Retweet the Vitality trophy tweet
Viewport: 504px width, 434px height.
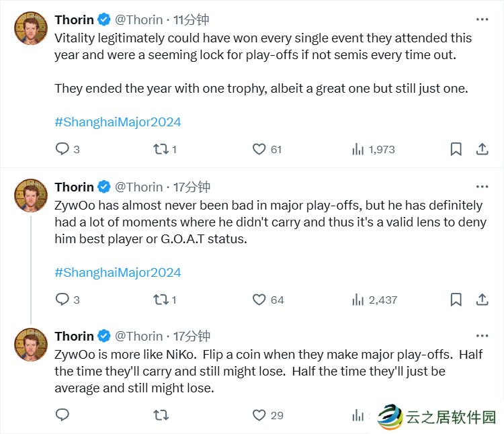[x=161, y=149]
